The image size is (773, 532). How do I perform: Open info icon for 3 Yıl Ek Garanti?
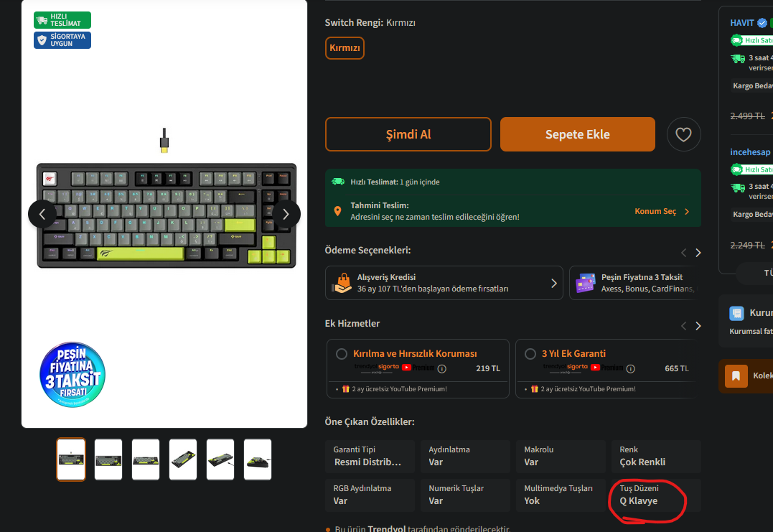(630, 369)
